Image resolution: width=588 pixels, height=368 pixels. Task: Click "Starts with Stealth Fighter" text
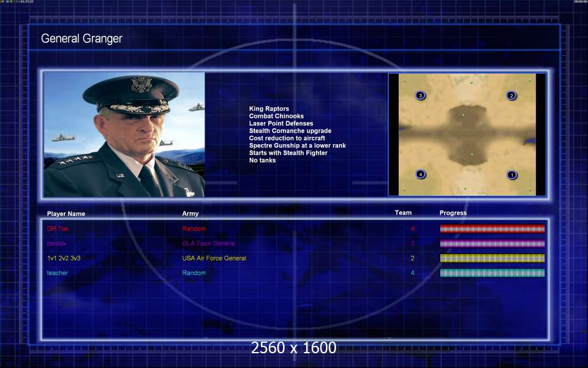coord(288,153)
